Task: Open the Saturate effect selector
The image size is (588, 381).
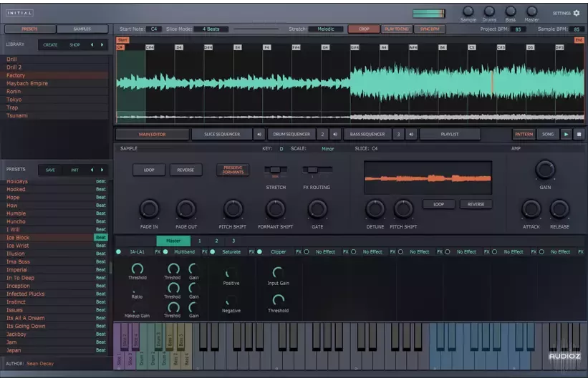Action: pyautogui.click(x=231, y=251)
